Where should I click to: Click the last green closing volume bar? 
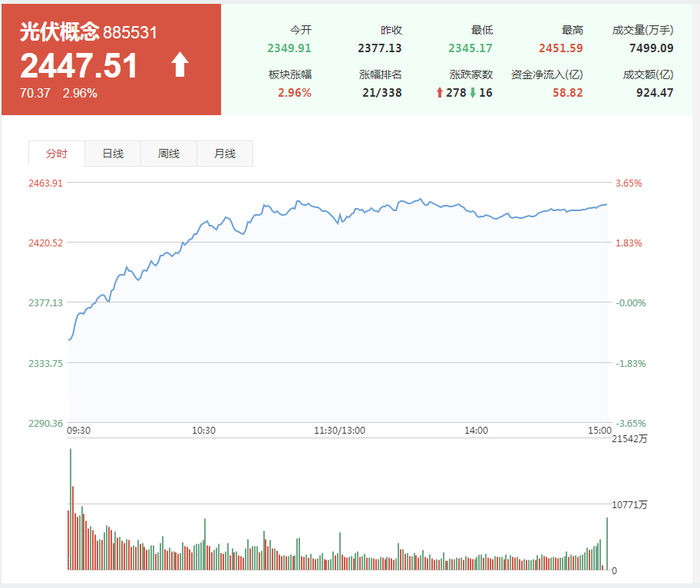click(607, 544)
